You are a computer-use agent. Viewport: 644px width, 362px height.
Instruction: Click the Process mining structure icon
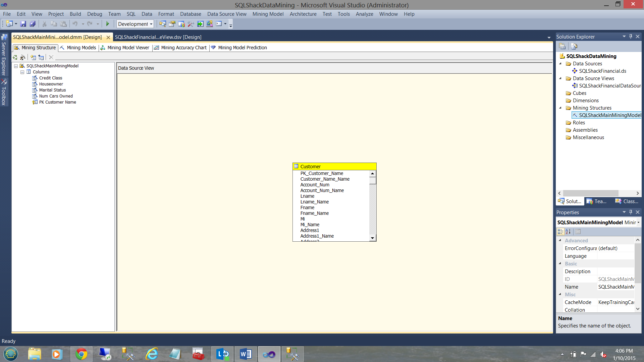(x=23, y=57)
